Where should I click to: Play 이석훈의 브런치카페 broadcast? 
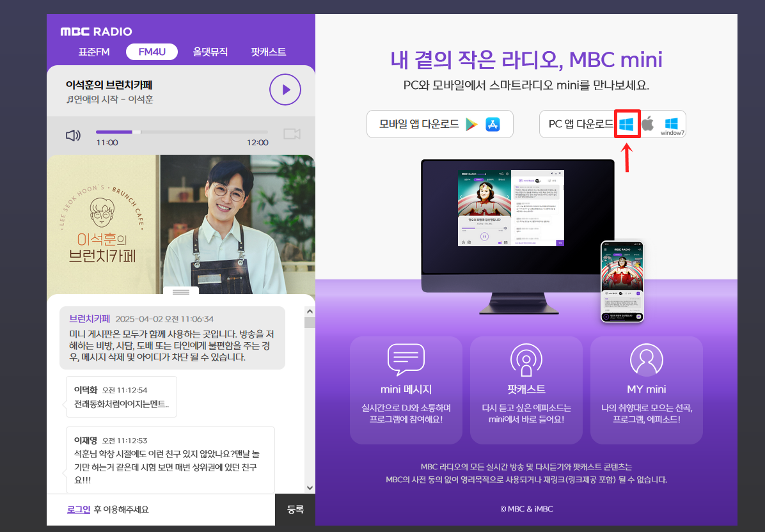coord(285,90)
